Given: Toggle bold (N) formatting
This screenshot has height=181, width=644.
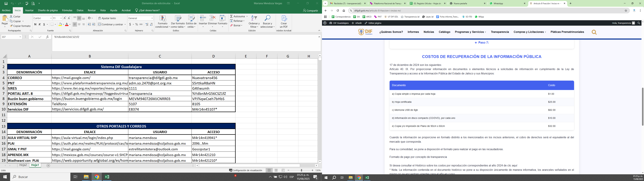Looking at the screenshot, I should click(x=35, y=24).
